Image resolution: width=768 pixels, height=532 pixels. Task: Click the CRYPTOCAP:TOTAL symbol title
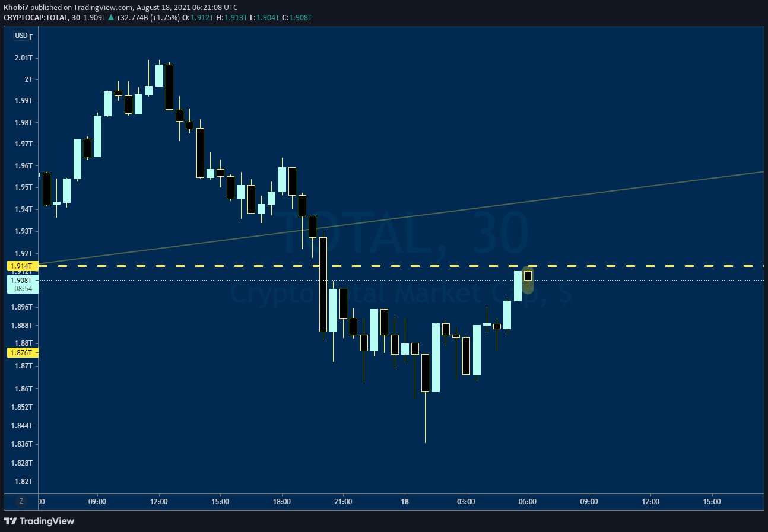[x=36, y=18]
